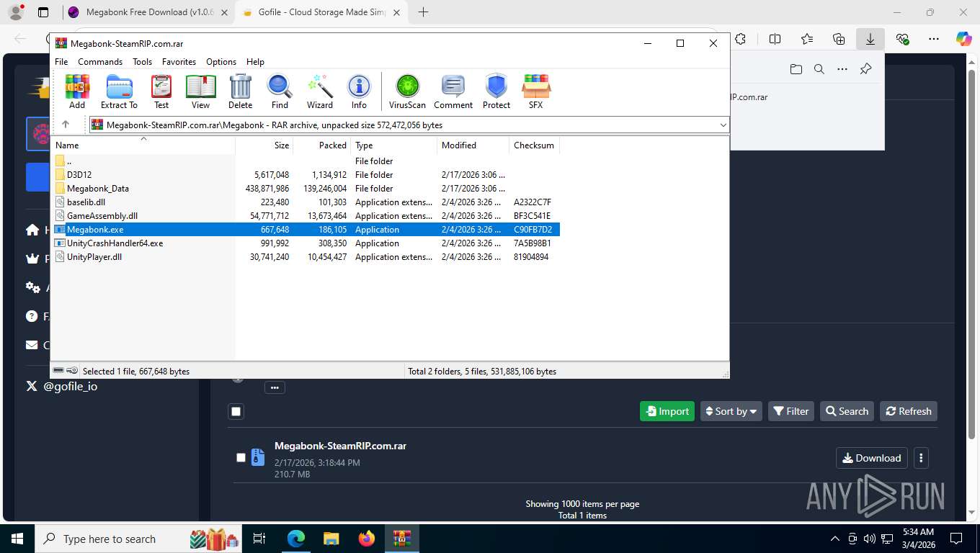Sort by Name column header
Image resolution: width=980 pixels, height=553 pixels.
coord(143,145)
